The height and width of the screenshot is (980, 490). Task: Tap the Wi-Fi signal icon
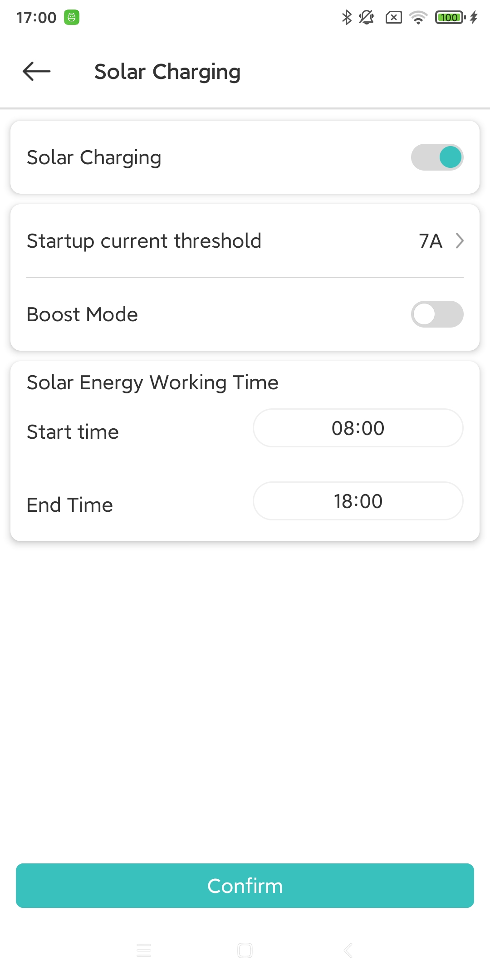pyautogui.click(x=418, y=18)
